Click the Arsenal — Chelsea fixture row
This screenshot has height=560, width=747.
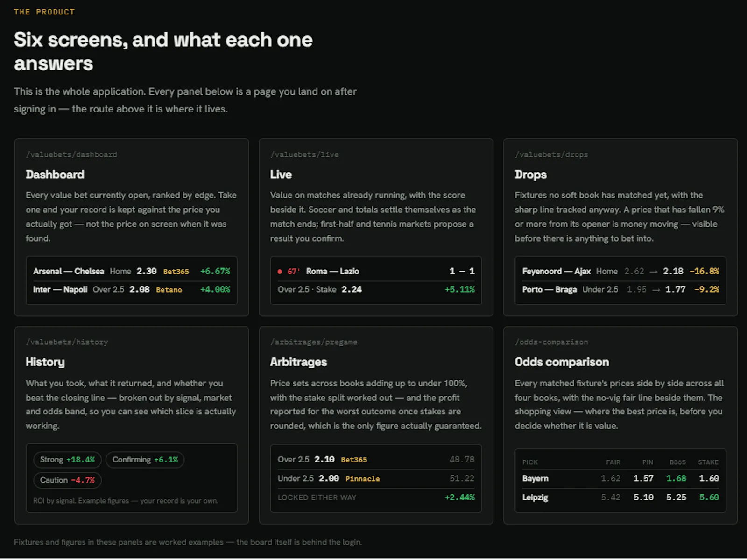(132, 271)
